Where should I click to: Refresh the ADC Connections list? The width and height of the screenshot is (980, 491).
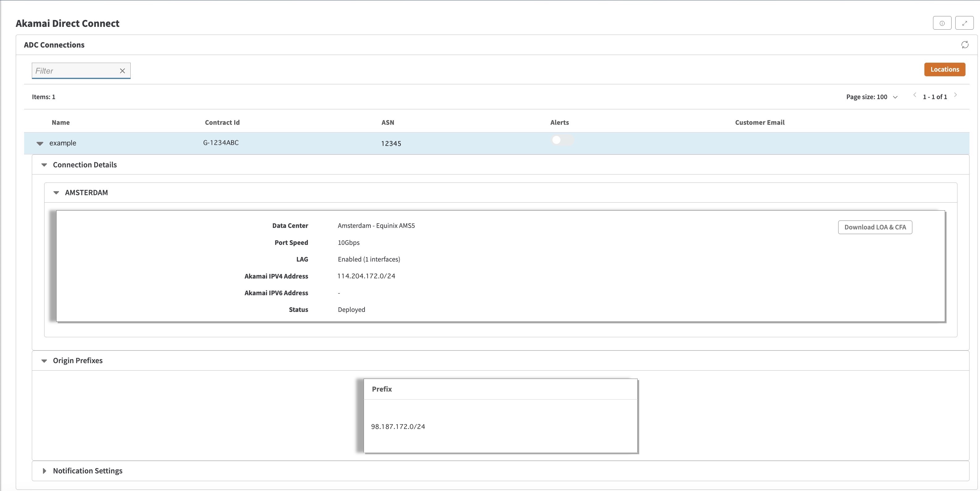click(x=965, y=45)
